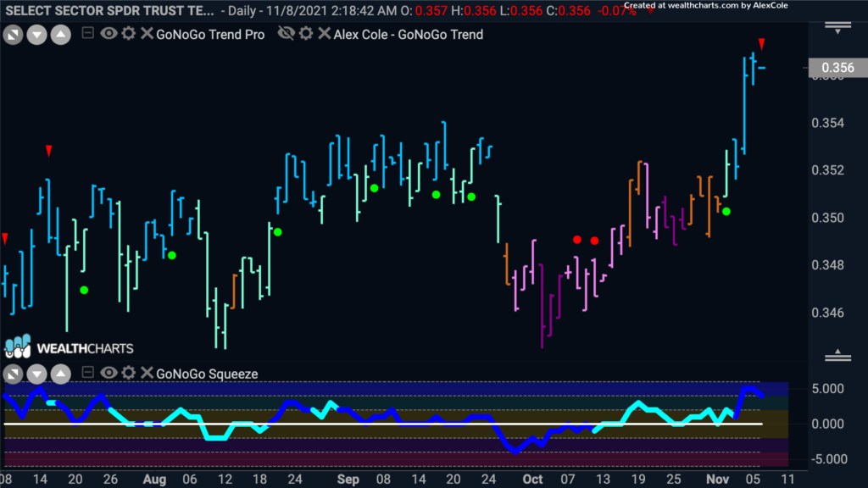Viewport: 868px width, 488px height.
Task: Collapse the GoNoGo Squeeze legend
Action: [x=88, y=374]
